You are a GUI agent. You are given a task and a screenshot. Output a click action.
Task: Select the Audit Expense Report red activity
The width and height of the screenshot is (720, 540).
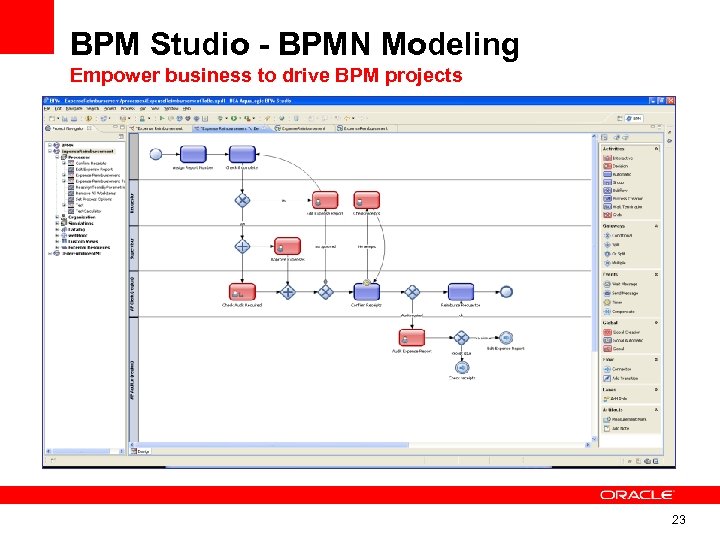tap(412, 338)
